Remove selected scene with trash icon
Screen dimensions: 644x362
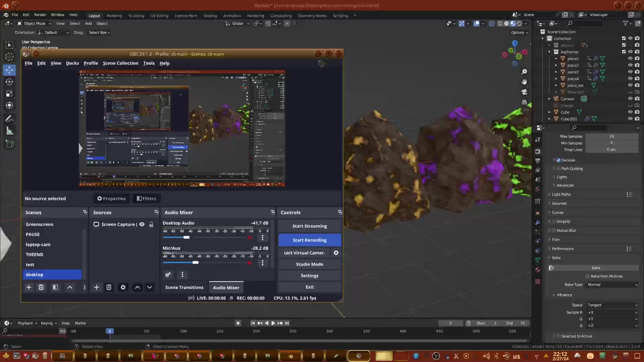41,287
